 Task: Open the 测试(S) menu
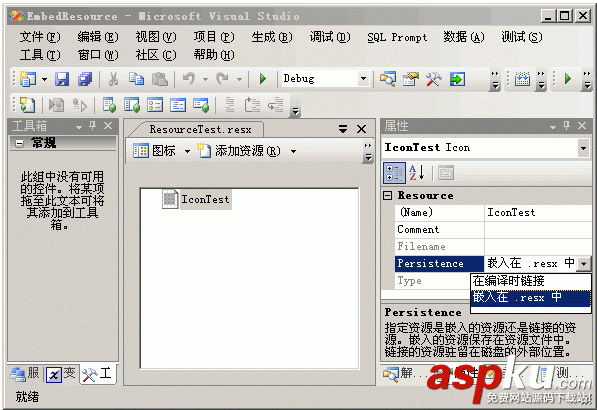tap(522, 37)
